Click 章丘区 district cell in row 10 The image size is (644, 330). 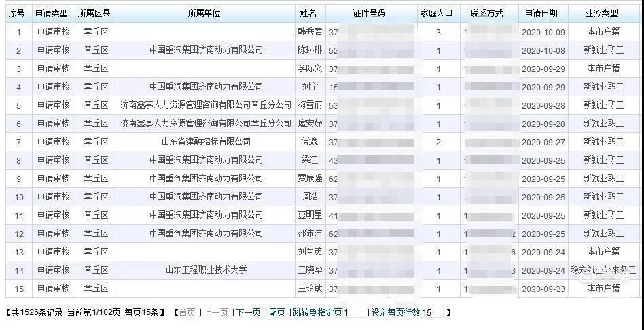click(96, 197)
